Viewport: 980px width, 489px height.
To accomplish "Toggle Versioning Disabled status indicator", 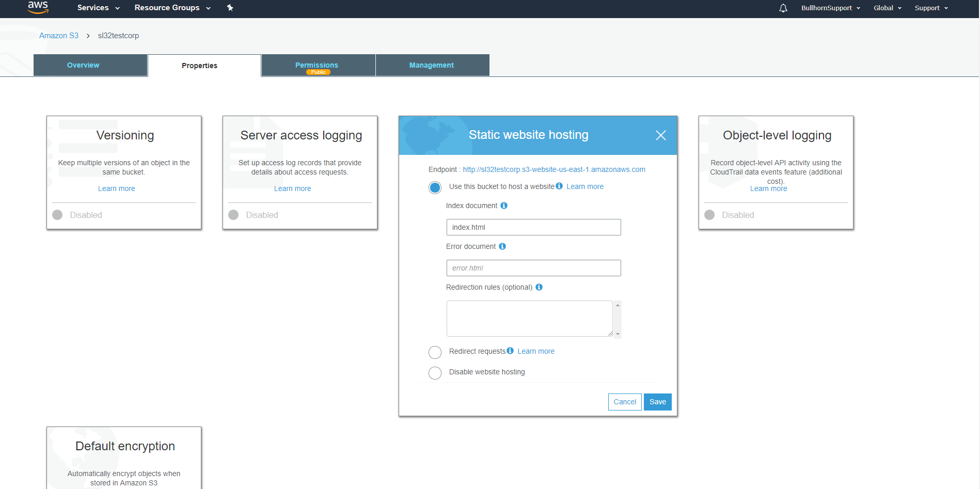I will click(x=57, y=215).
